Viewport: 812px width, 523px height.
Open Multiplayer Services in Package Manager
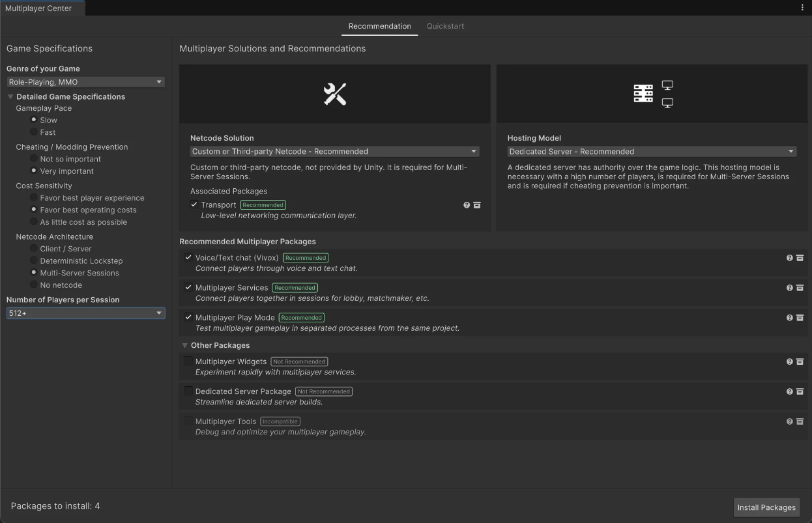[x=800, y=287]
